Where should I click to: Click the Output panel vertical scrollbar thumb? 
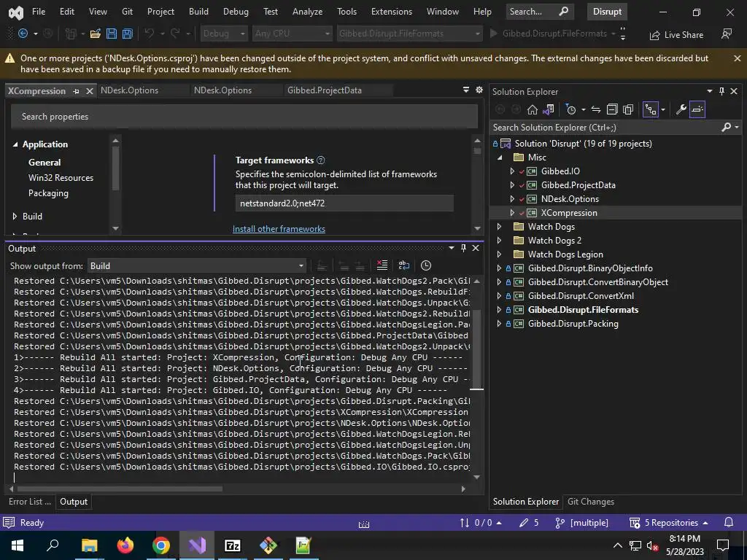click(x=476, y=349)
